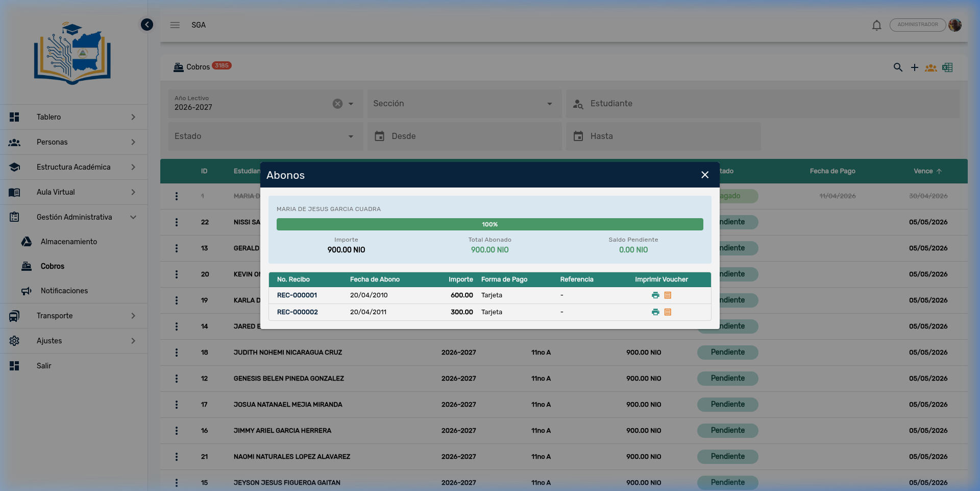The height and width of the screenshot is (491, 980).
Task: Export to Excel using spreadsheet icon
Action: (x=947, y=67)
